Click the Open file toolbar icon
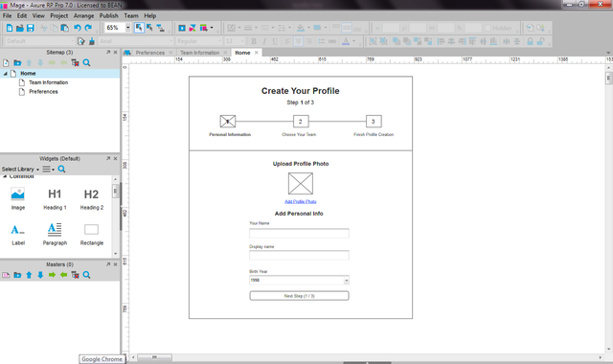The image size is (613, 364). (19, 28)
